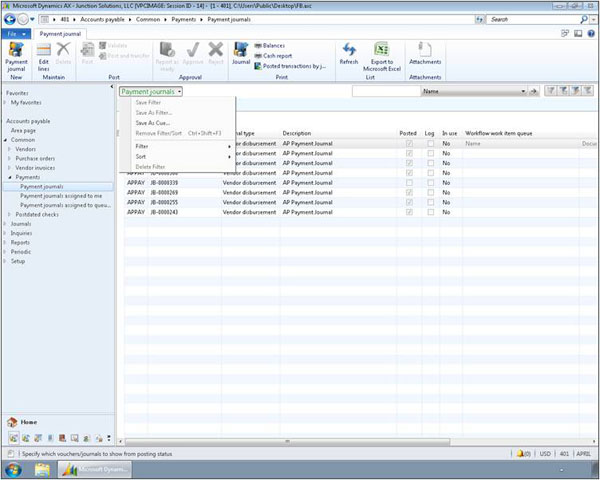Open Payment journals assigned to me

[61, 196]
